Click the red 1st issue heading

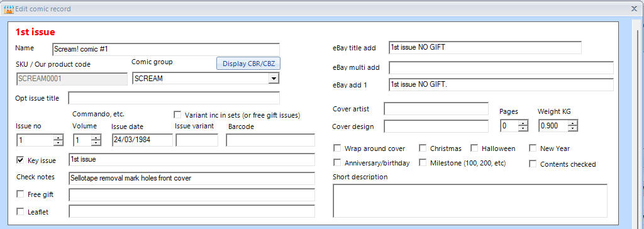pos(35,32)
